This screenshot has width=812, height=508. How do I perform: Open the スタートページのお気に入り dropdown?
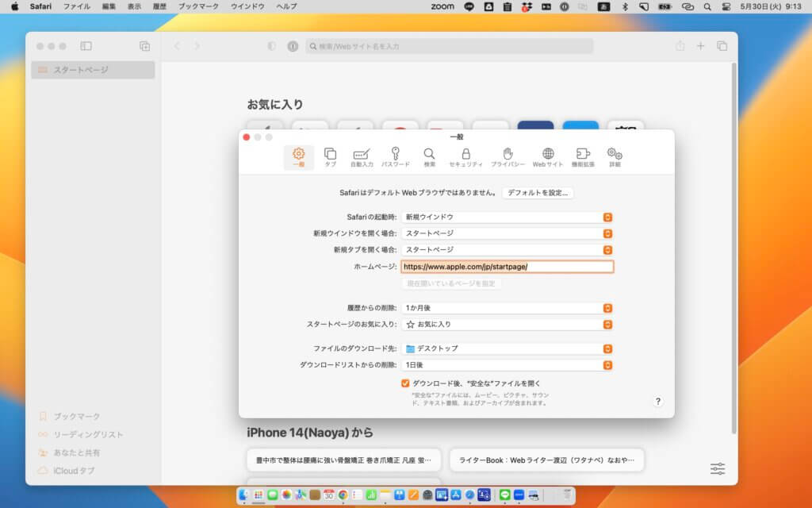click(507, 325)
